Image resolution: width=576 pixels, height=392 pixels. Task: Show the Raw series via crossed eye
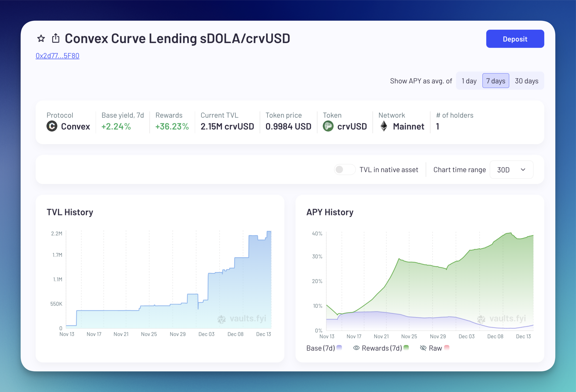423,348
